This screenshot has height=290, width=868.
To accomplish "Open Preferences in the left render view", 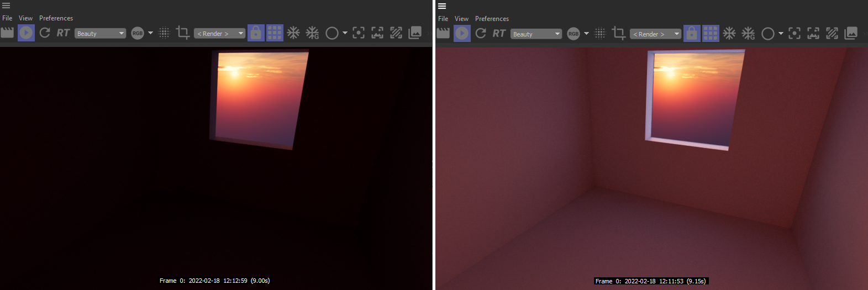I will pyautogui.click(x=56, y=18).
